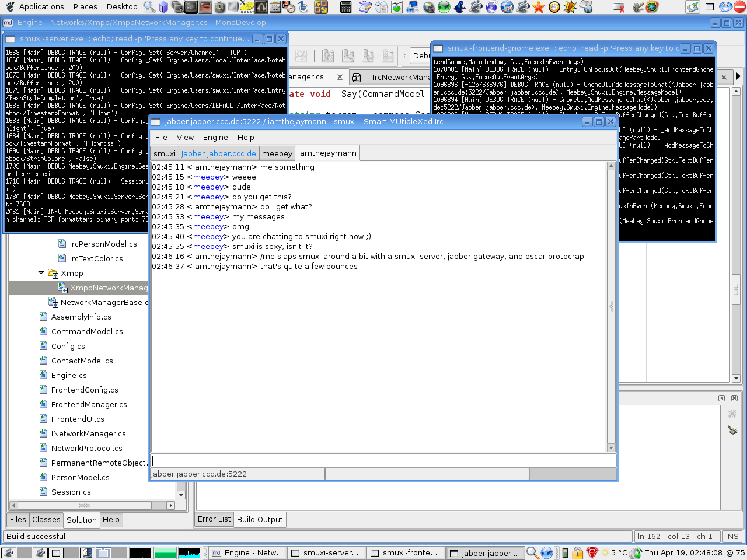Click the last document toolbar icon in MonoDevelop

[388, 56]
